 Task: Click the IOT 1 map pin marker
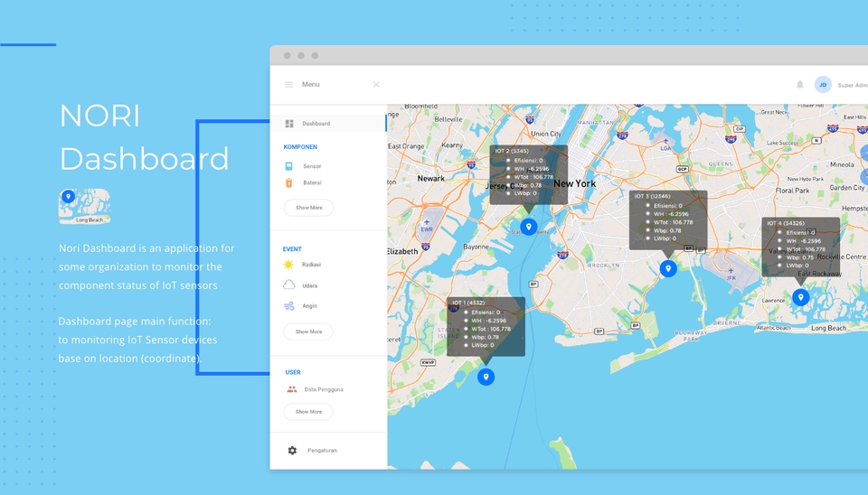pyautogui.click(x=486, y=377)
